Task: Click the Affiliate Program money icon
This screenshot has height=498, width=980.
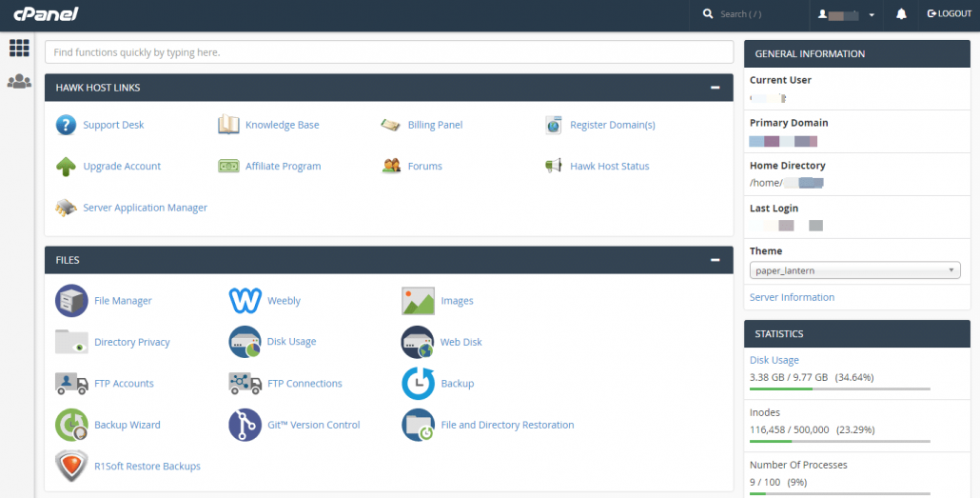Action: click(228, 167)
